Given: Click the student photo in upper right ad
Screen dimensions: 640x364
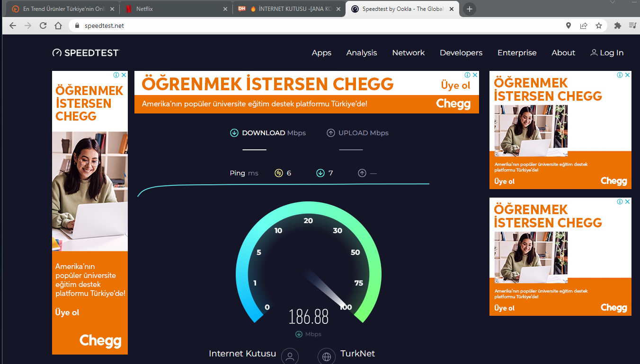Looking at the screenshot, I should coord(531,130).
